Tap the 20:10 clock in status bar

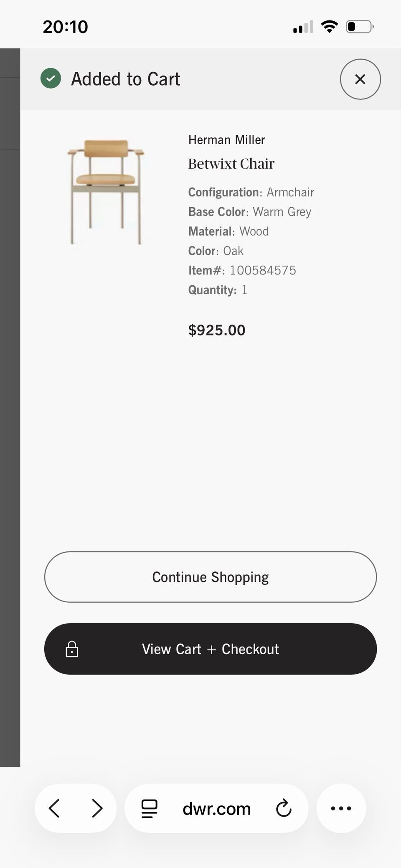(x=65, y=27)
